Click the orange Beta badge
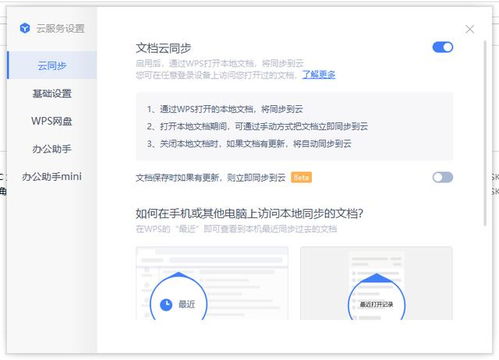Image resolution: width=499 pixels, height=360 pixels. coord(301,178)
